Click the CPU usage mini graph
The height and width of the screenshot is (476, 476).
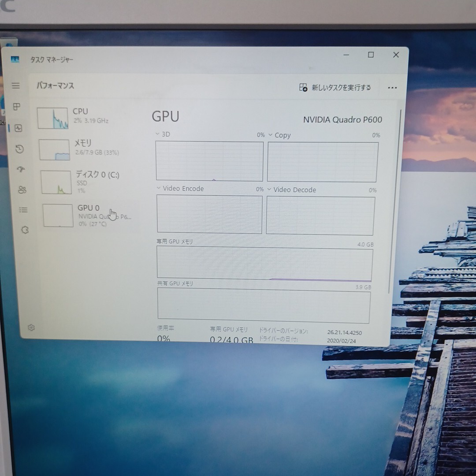tap(52, 119)
